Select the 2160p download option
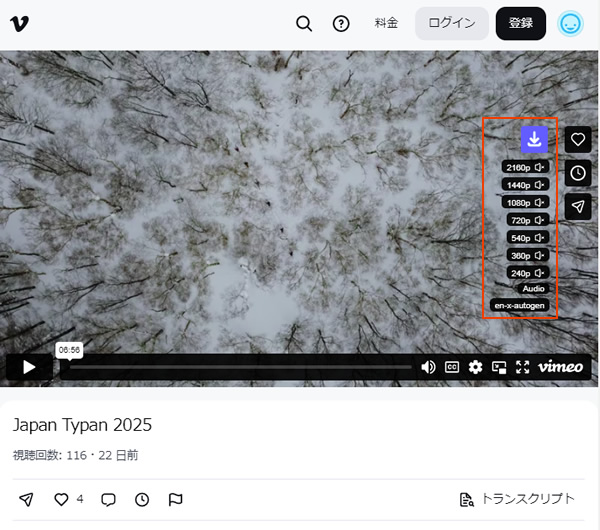 (525, 167)
